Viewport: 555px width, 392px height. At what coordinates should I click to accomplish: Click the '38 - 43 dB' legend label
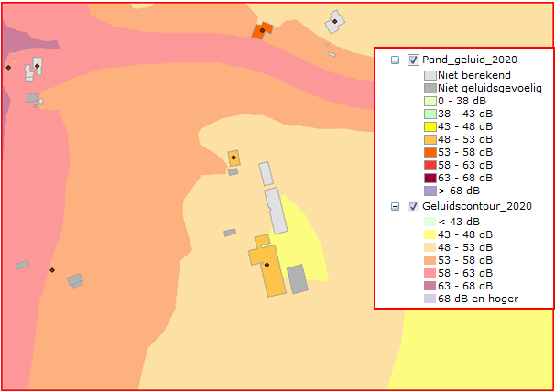pyautogui.click(x=465, y=114)
